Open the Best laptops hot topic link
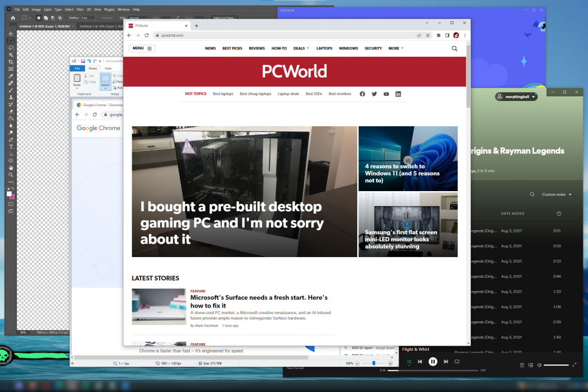 point(223,94)
